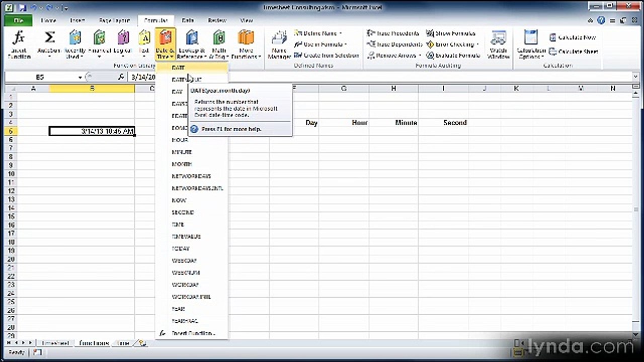
Task: Open the Lookup & Reference functions book
Action: 192,44
